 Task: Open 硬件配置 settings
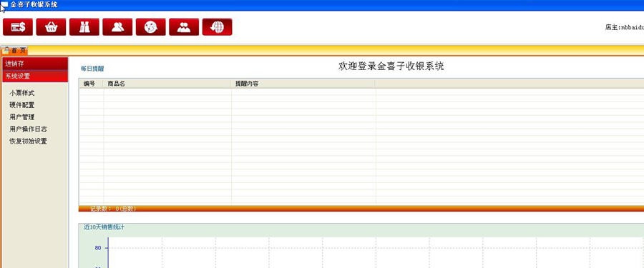click(21, 105)
